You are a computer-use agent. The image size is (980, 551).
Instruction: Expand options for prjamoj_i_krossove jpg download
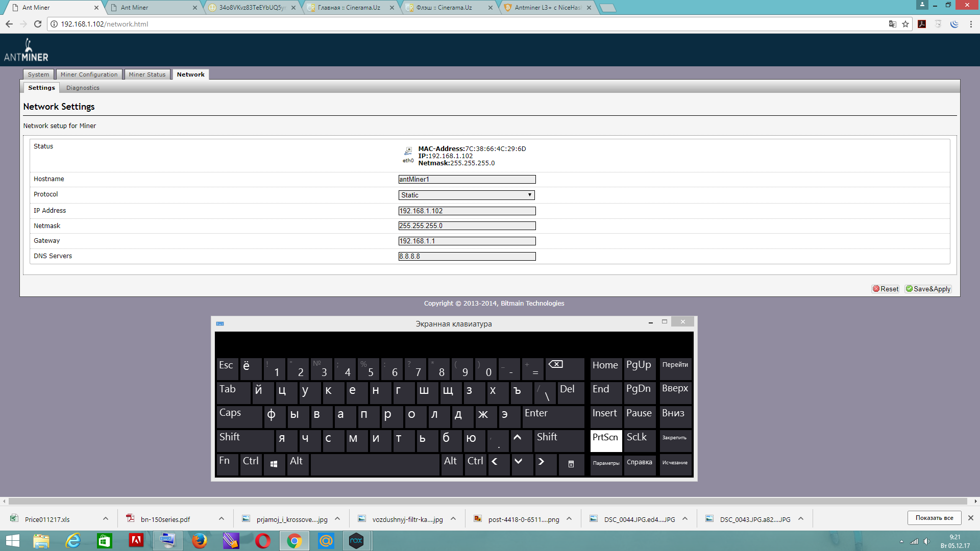coord(337,519)
